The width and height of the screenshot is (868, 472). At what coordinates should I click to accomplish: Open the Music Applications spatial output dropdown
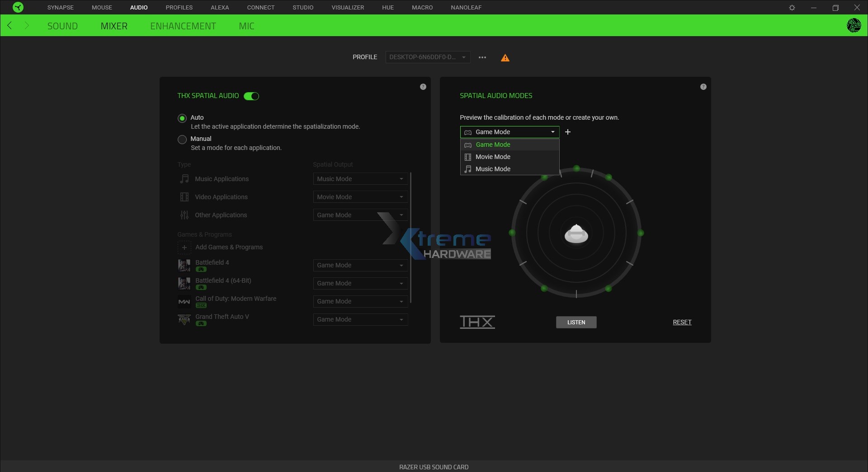coord(360,179)
